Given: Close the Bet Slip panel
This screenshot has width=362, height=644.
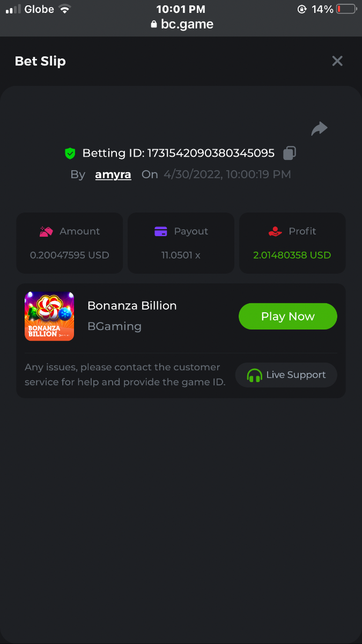Looking at the screenshot, I should pos(337,61).
